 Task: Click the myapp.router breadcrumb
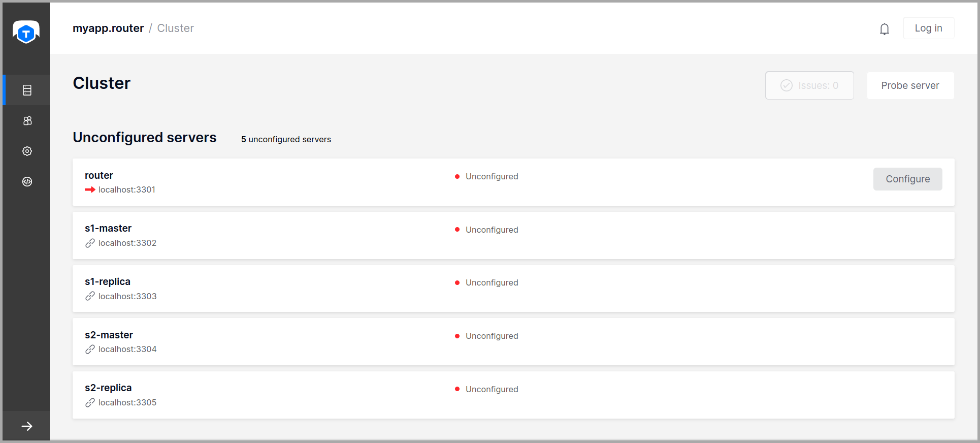point(108,28)
